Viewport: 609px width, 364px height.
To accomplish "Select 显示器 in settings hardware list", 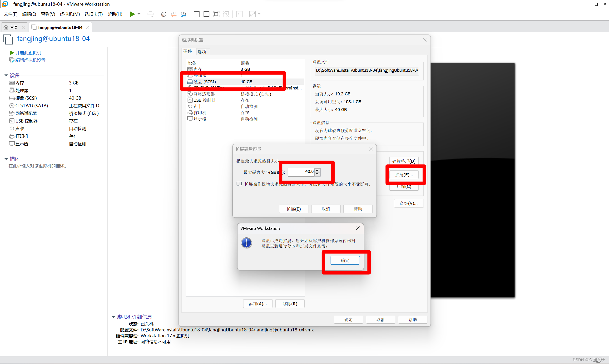I will pyautogui.click(x=245, y=119).
